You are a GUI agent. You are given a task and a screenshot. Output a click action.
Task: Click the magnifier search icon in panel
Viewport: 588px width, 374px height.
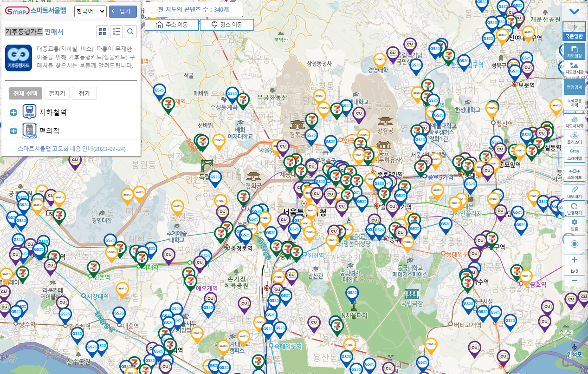130,32
